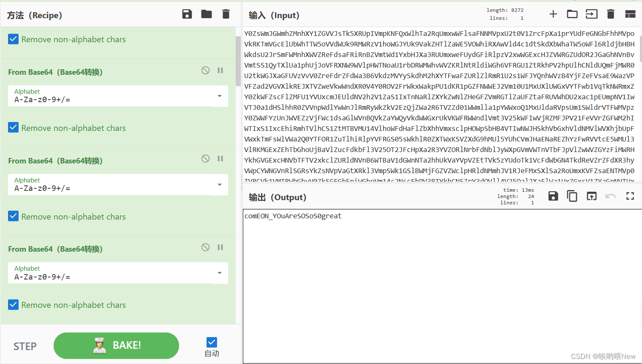This screenshot has height=364, width=642.
Task: Disable the second From Base64 operation
Action: 206,159
